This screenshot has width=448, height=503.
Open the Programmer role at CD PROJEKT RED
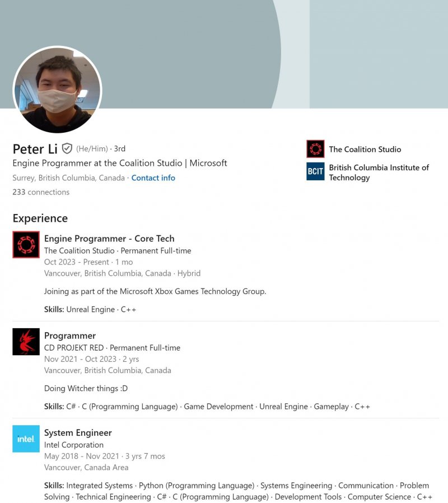tap(70, 336)
